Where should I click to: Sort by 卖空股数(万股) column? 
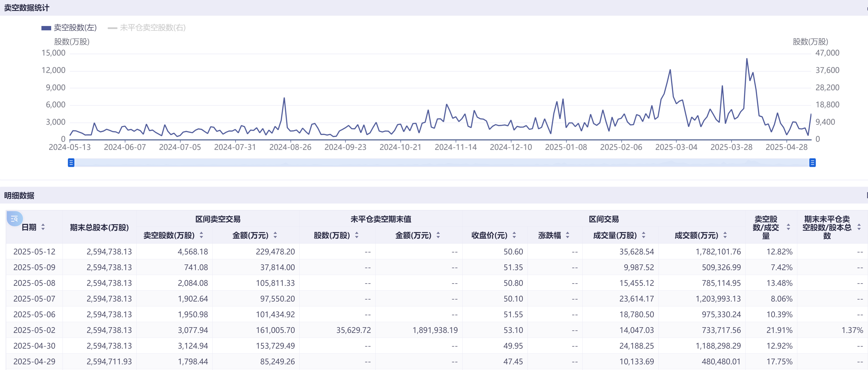[201, 235]
